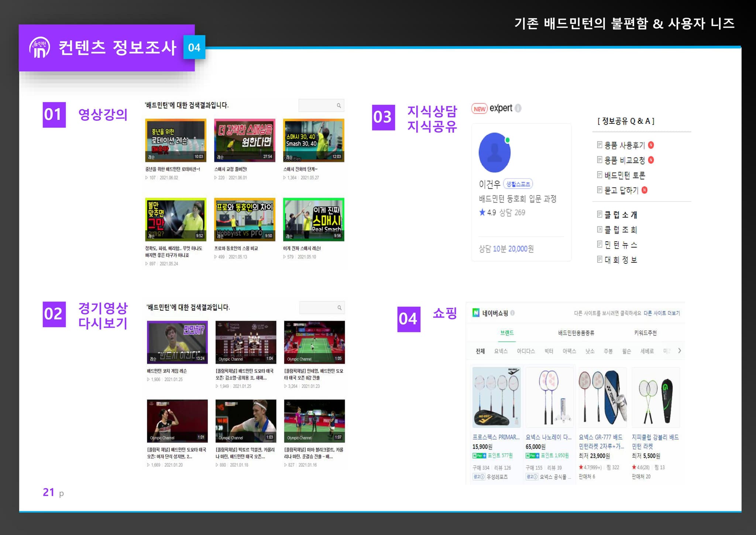Expand brand list with the right chevron
Image resolution: width=756 pixels, height=535 pixels.
tap(679, 351)
